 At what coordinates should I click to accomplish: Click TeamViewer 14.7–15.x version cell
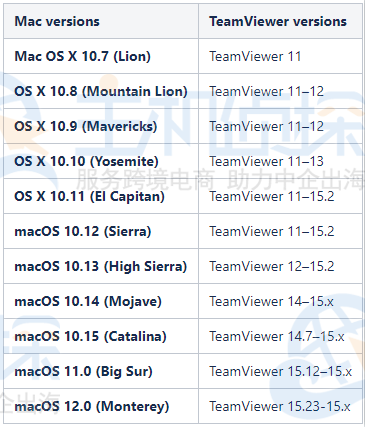tap(280, 336)
